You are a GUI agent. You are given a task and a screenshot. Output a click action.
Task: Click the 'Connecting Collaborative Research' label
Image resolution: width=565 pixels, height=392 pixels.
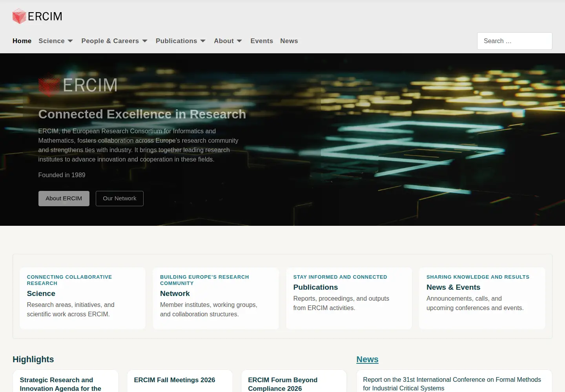coord(69,280)
